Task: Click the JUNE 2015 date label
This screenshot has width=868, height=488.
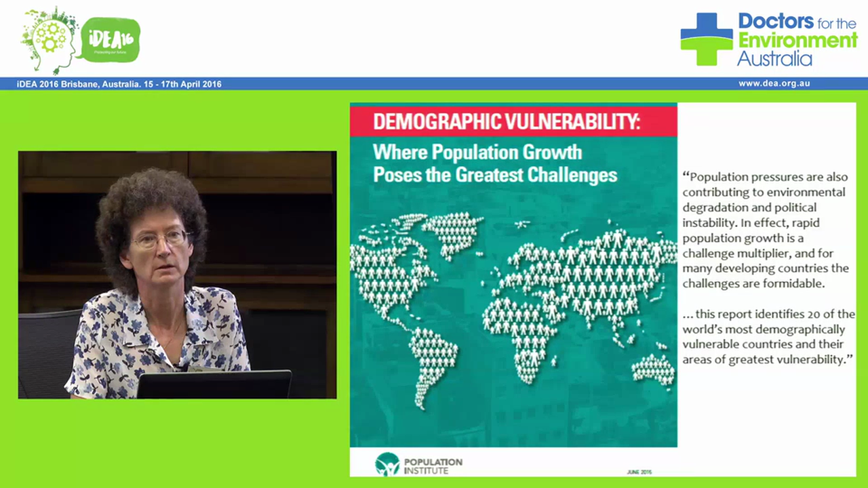Action: coord(638,472)
